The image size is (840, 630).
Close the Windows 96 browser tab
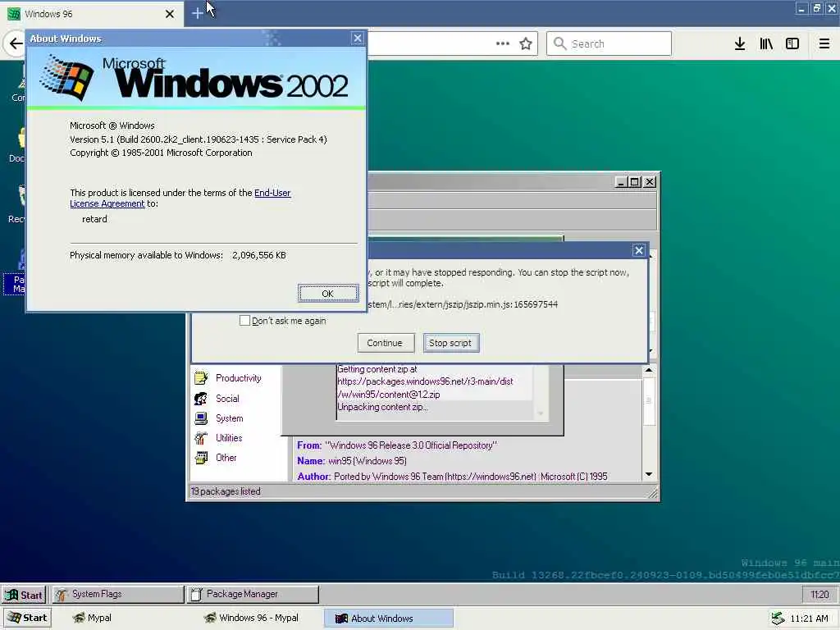(x=170, y=14)
